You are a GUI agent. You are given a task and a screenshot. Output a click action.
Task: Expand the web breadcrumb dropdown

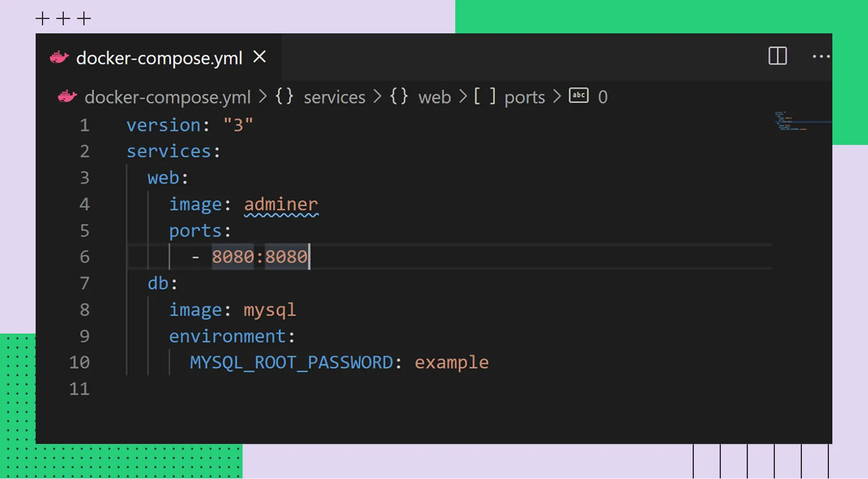coord(435,97)
